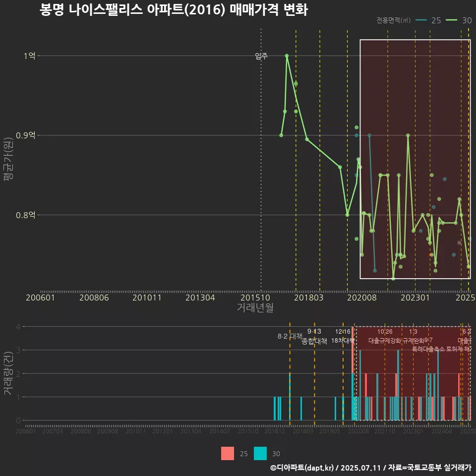
Task: Click the 201407 label on the volume chart
Action: click(220, 431)
